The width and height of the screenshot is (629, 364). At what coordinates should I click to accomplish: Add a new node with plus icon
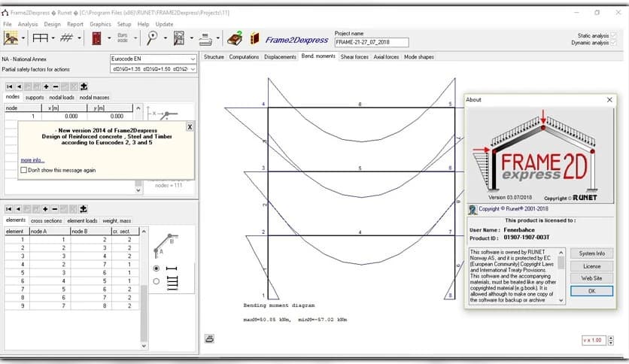(46, 86)
